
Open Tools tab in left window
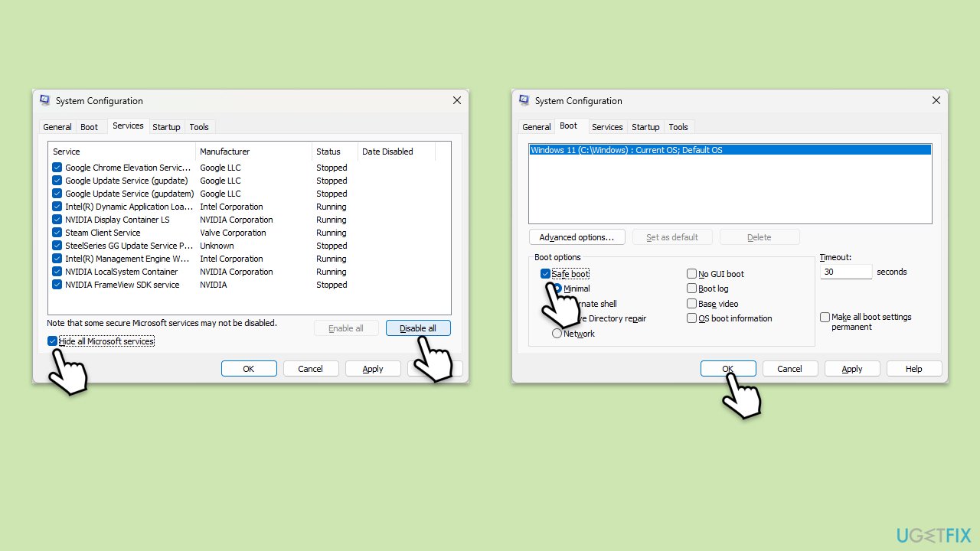pyautogui.click(x=199, y=127)
